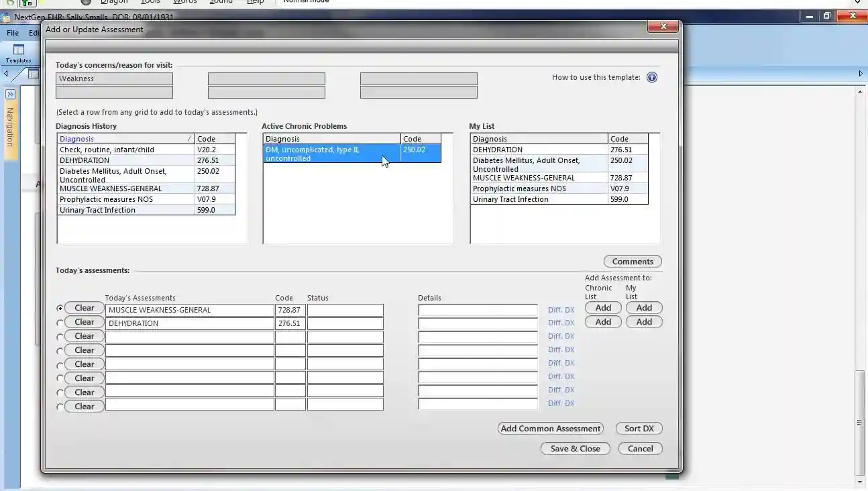Click the Save & Close button

point(574,448)
